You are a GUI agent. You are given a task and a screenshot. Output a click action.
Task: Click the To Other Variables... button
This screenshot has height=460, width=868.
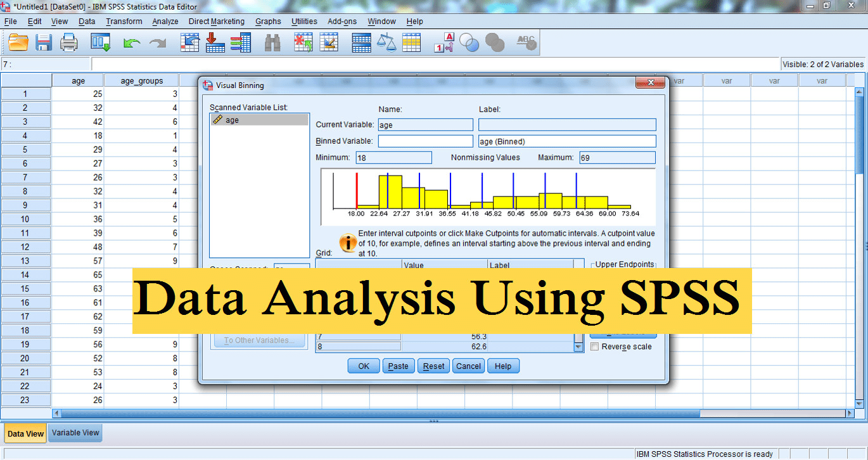(258, 340)
